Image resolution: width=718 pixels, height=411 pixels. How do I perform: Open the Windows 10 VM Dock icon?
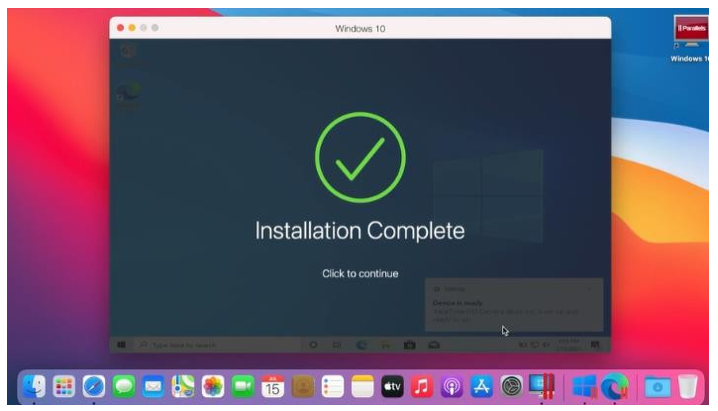(584, 386)
